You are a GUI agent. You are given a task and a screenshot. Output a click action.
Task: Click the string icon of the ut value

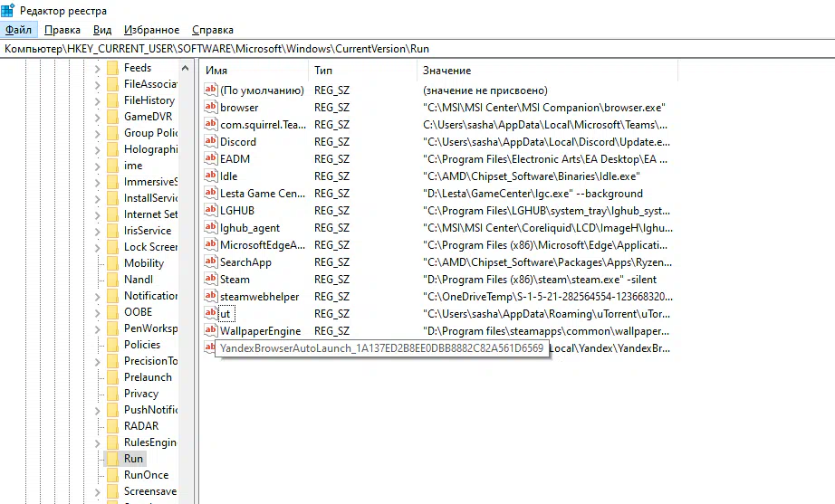211,313
